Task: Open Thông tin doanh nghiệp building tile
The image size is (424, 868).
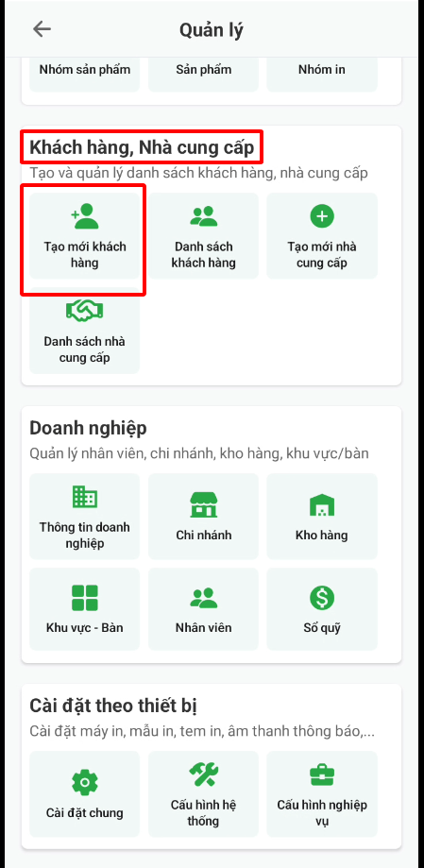Action: [85, 517]
